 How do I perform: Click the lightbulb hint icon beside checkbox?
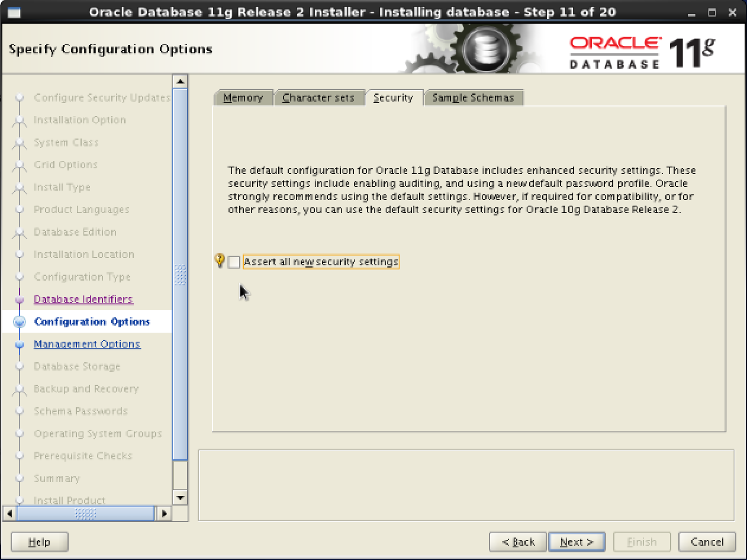pos(220,260)
